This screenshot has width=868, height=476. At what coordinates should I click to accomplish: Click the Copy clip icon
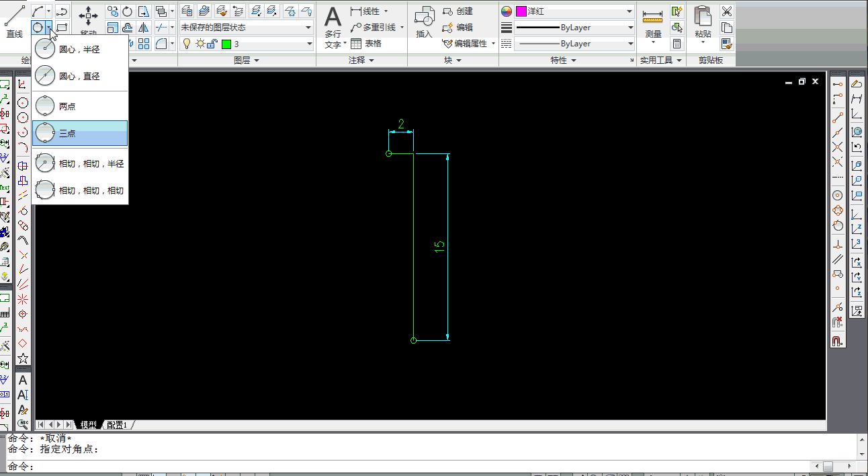pyautogui.click(x=727, y=28)
